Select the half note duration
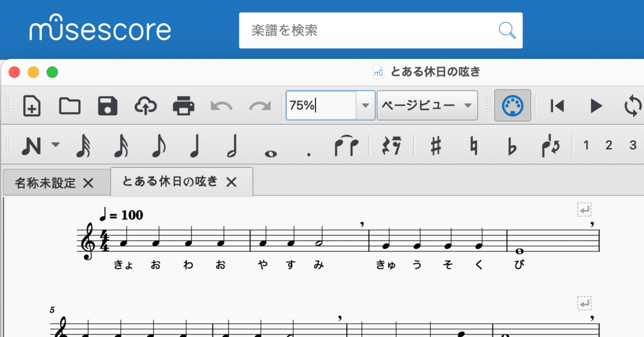The height and width of the screenshot is (337, 644). coord(232,146)
